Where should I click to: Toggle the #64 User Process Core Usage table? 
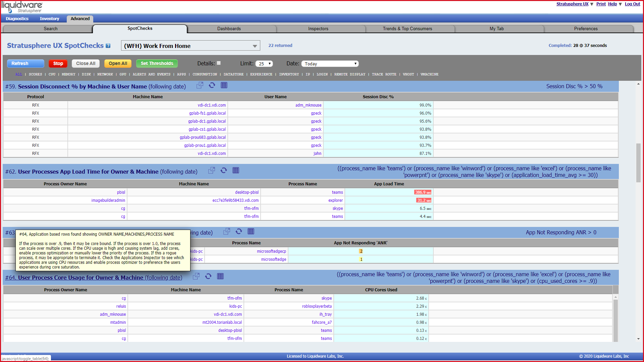pyautogui.click(x=94, y=278)
